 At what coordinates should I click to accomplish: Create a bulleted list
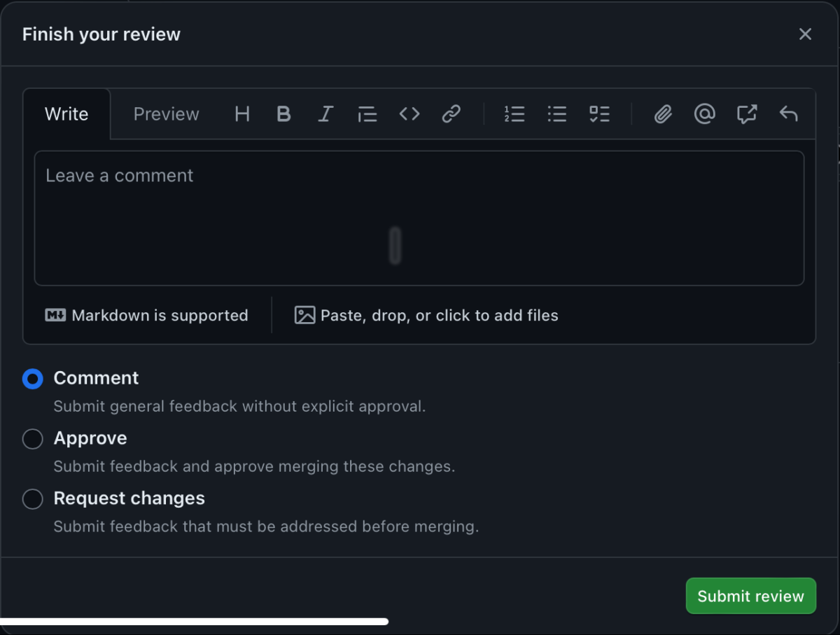coord(556,114)
